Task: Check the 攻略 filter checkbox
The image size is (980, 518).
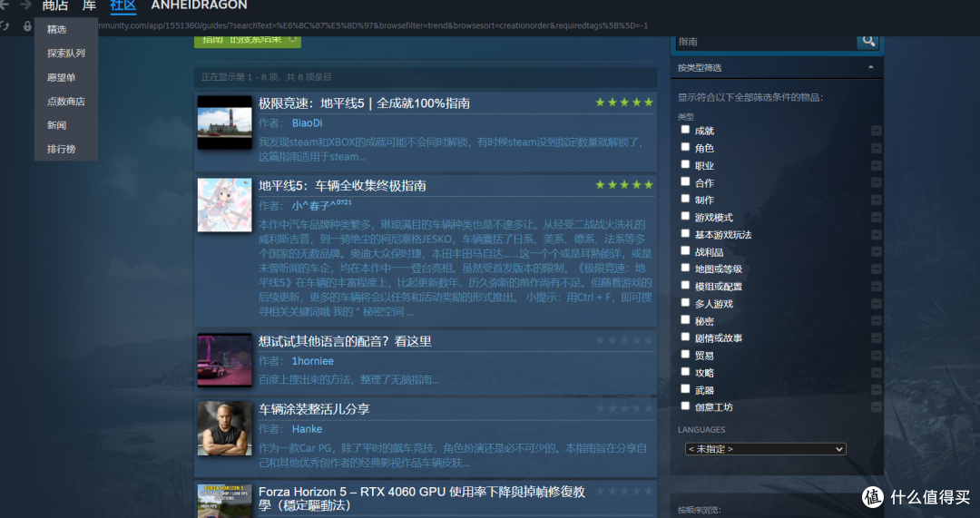Action: 685,372
